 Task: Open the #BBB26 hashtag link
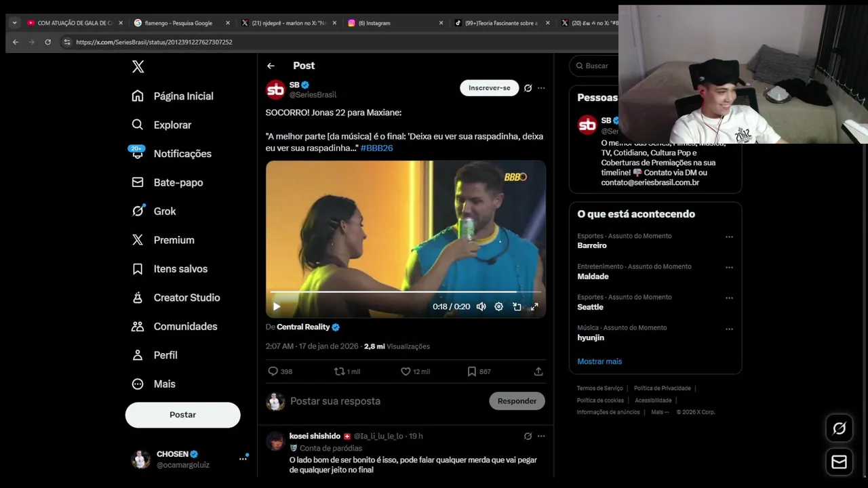376,148
